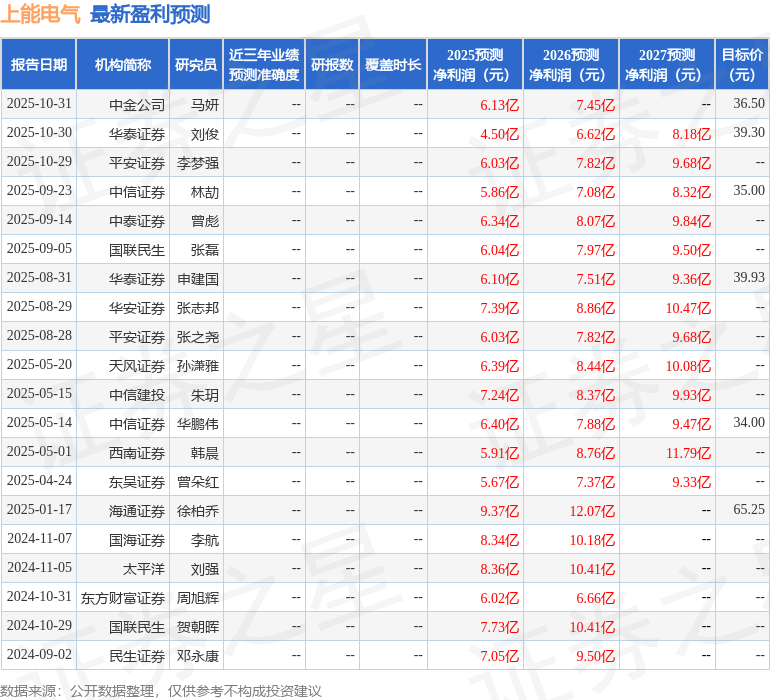Select the 机构简称 column header
This screenshot has height=700, width=770.
point(123,65)
